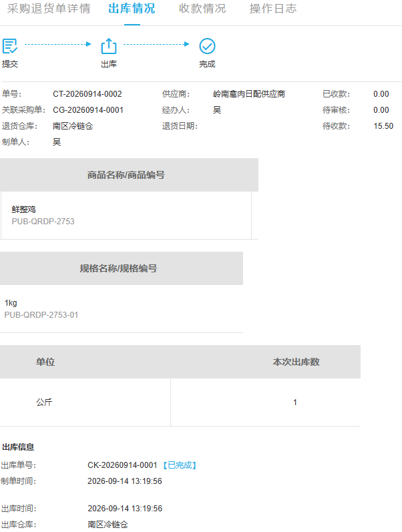Click the 退货仓库 value 南区冷链仓

coord(73,126)
